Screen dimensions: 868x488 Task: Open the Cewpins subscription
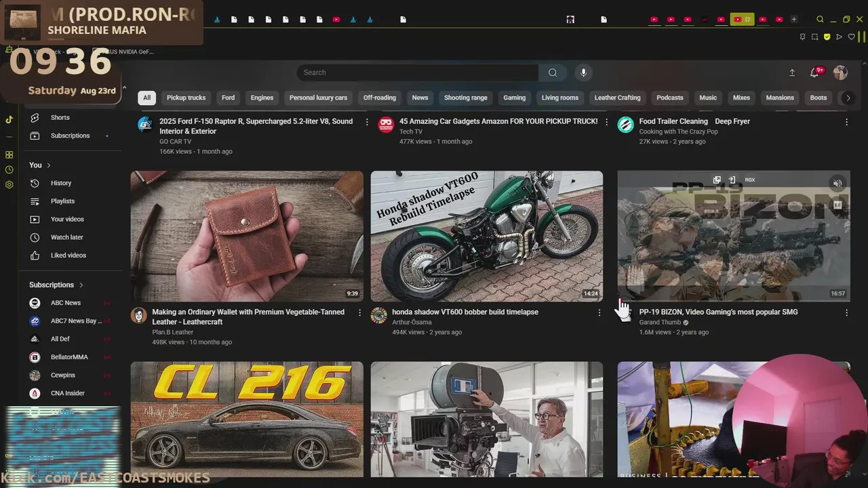63,375
